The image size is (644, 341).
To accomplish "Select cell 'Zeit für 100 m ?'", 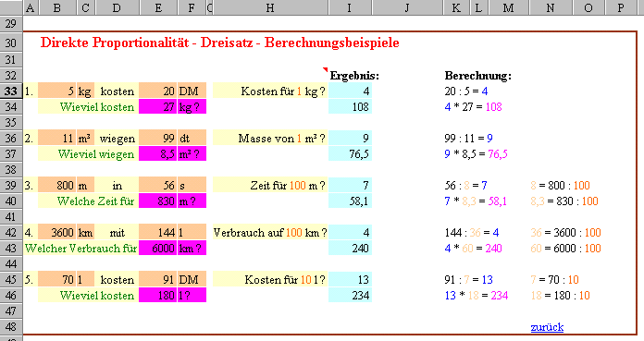I will [270, 186].
